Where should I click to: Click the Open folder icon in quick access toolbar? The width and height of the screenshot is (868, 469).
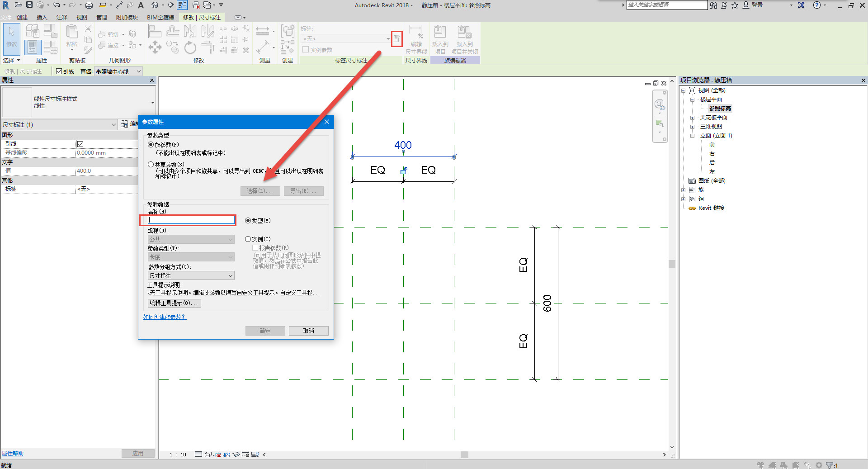pos(18,5)
